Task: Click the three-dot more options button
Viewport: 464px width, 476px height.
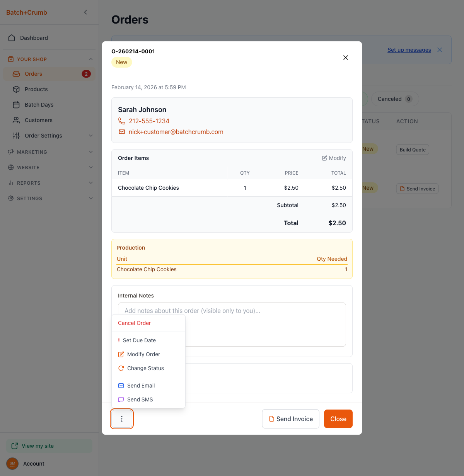Action: coord(122,419)
